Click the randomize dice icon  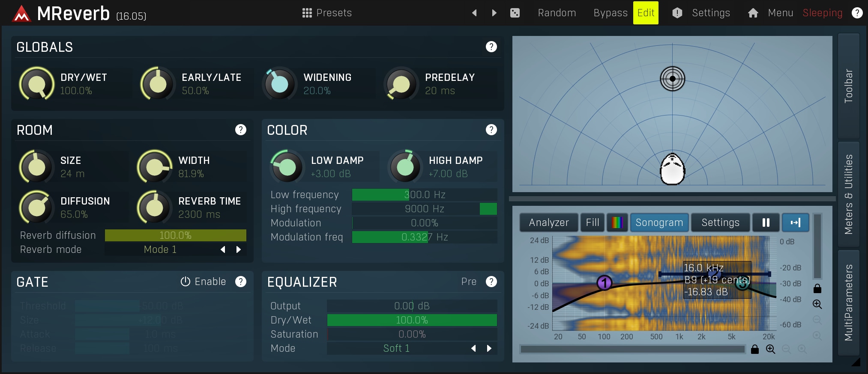click(x=515, y=13)
